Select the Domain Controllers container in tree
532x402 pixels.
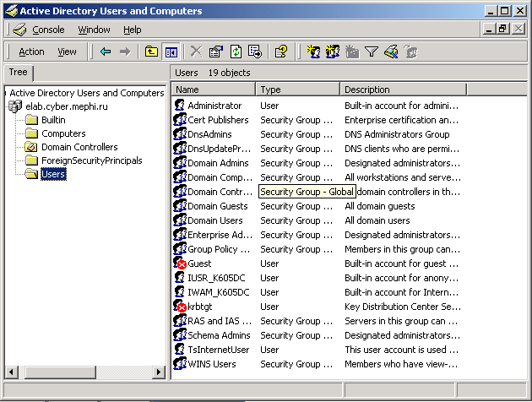[x=79, y=147]
